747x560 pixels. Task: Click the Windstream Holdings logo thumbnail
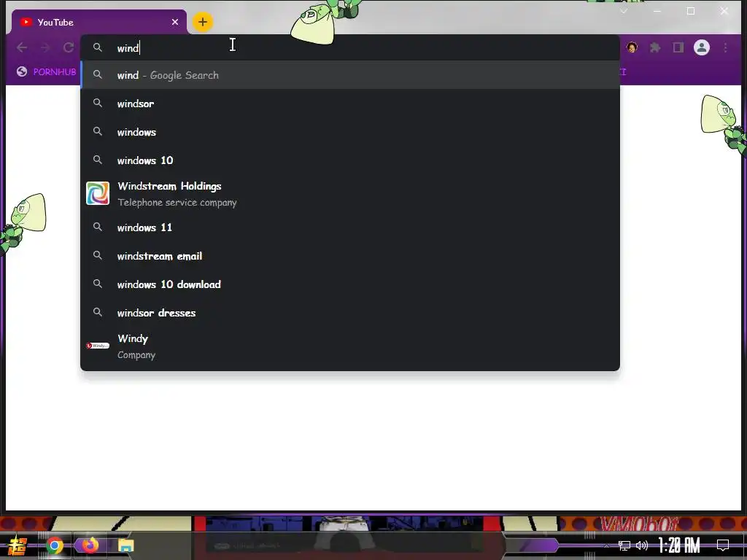[x=98, y=193]
